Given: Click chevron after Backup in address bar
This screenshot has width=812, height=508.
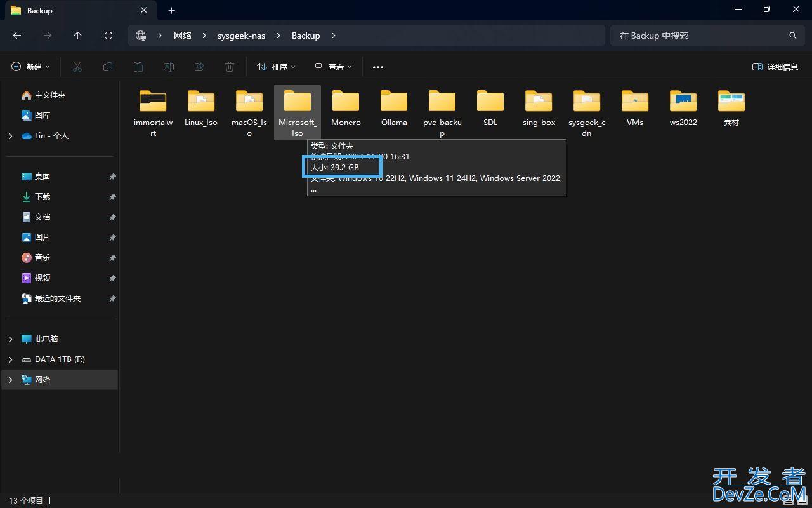Looking at the screenshot, I should point(334,36).
